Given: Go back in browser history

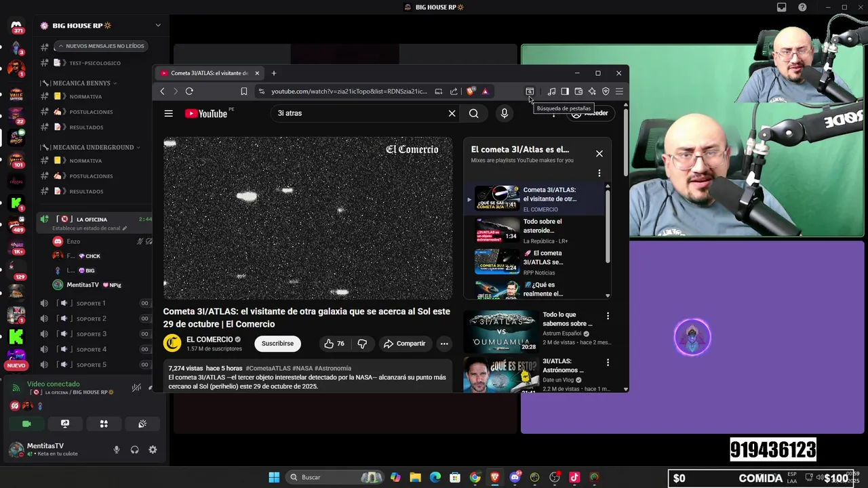Looking at the screenshot, I should (x=162, y=91).
